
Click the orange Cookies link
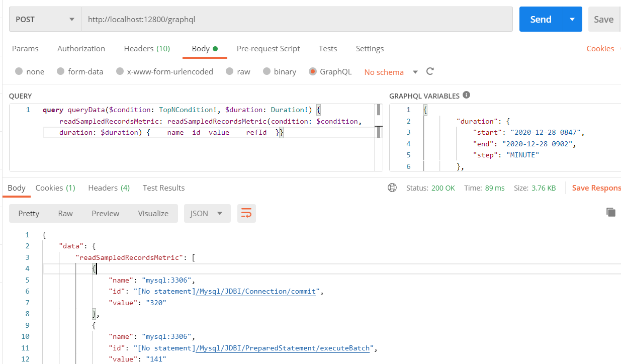[600, 49]
